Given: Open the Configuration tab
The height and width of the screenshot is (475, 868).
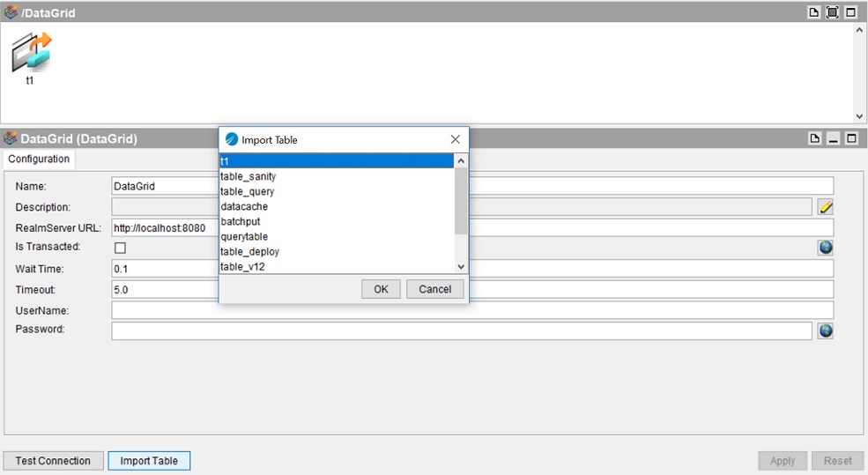Looking at the screenshot, I should 39,159.
